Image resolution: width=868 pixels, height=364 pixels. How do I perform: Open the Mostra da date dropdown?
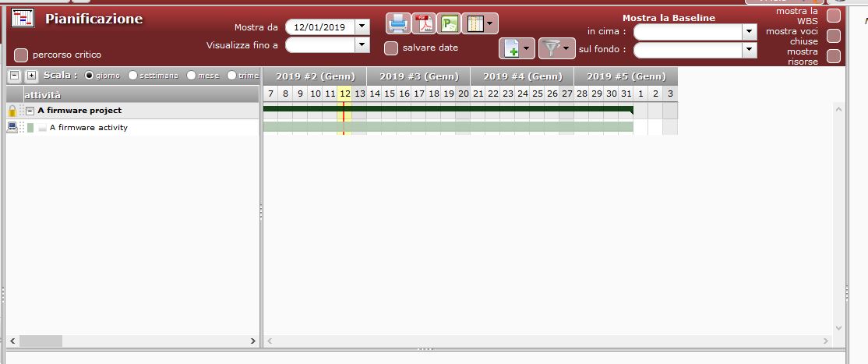[362, 27]
